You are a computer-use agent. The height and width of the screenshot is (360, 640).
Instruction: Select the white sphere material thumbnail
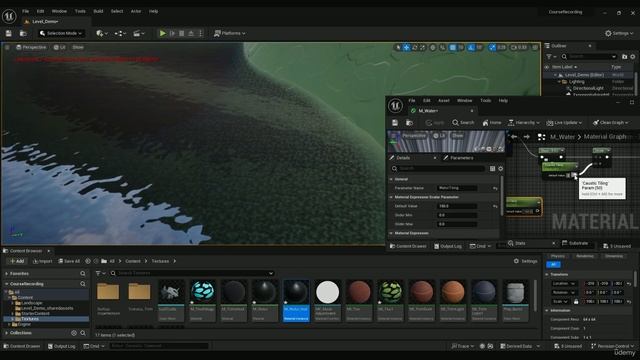327,301
